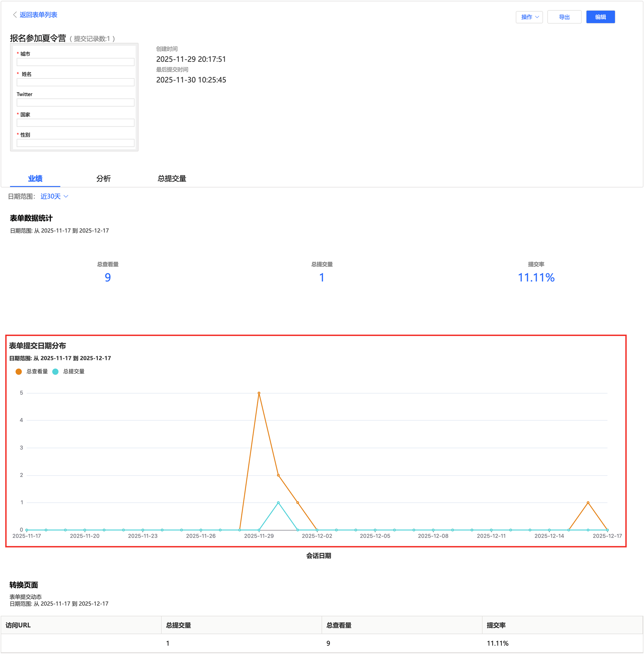Click the 提交率 table column header
Screen dimensions: 644x654
[496, 625]
